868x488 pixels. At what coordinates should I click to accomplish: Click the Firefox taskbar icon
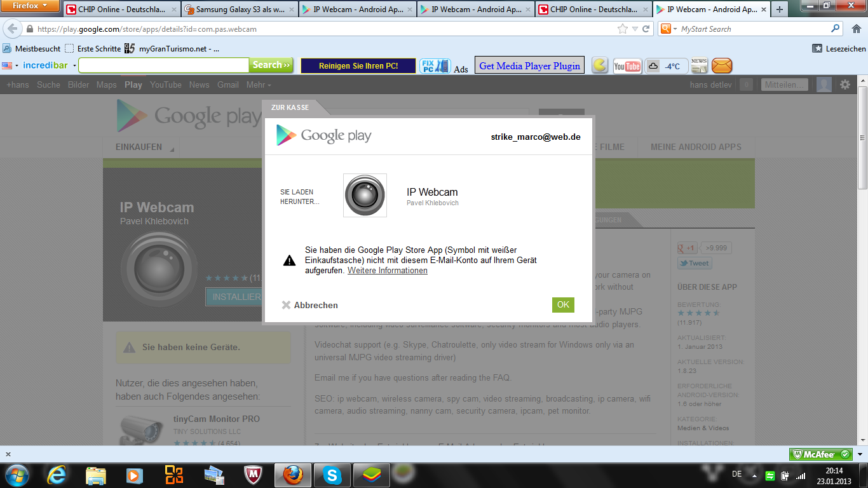tap(292, 475)
